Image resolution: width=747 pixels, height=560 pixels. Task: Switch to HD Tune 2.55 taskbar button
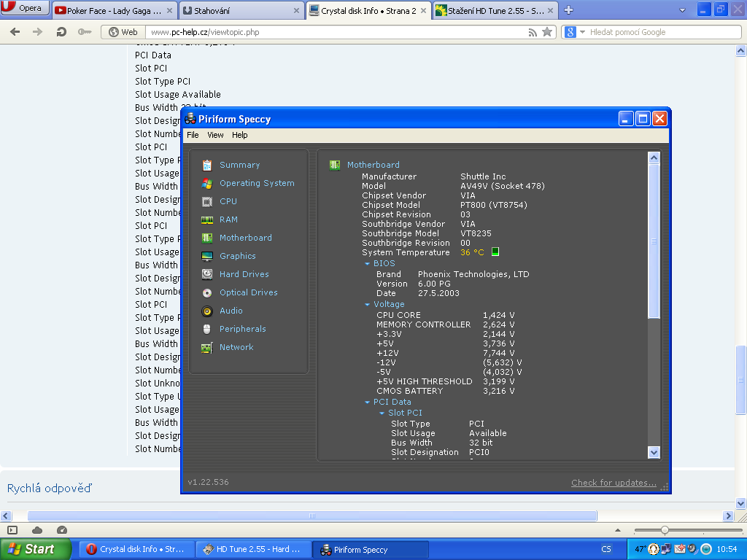pyautogui.click(x=254, y=549)
